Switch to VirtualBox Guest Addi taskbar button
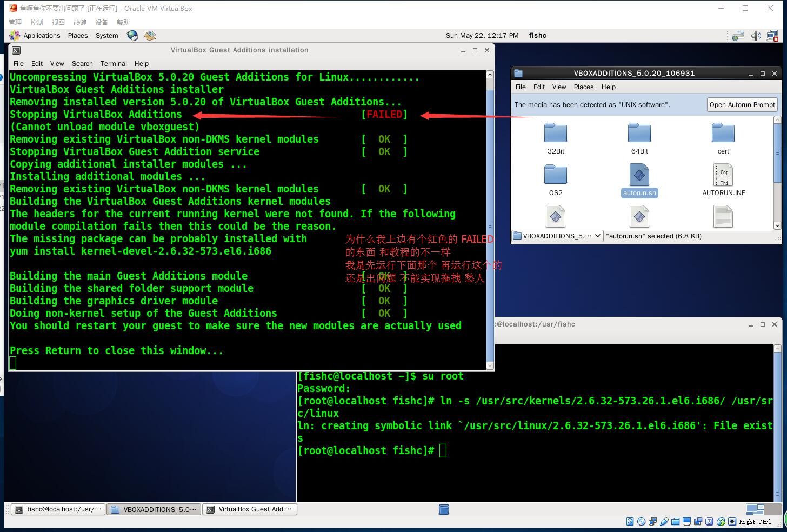Image resolution: width=787 pixels, height=532 pixels. (x=250, y=509)
